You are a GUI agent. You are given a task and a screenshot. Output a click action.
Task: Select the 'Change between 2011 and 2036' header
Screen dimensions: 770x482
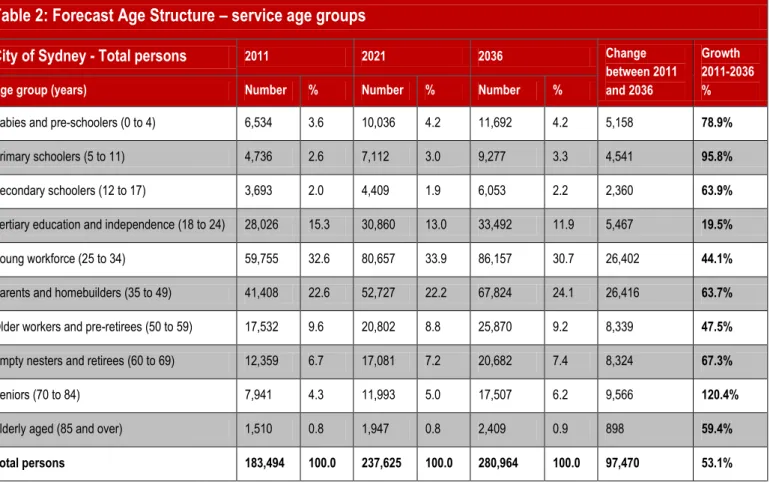[x=641, y=72]
